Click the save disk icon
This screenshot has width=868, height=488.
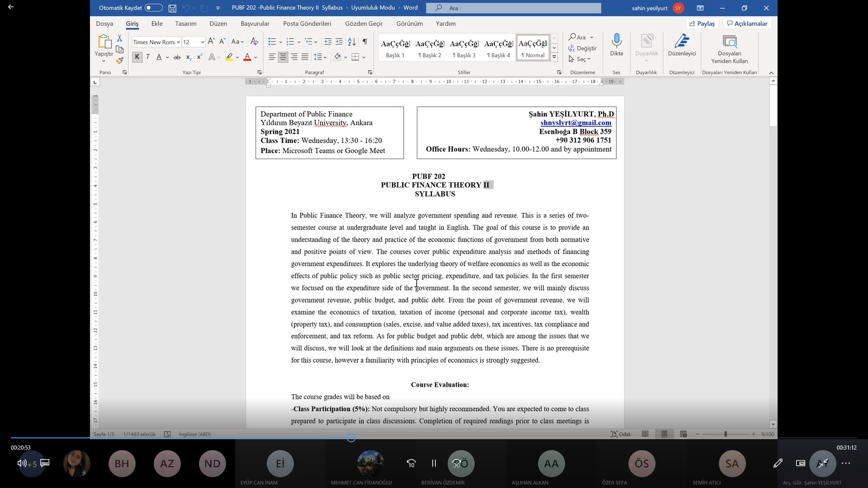[172, 8]
